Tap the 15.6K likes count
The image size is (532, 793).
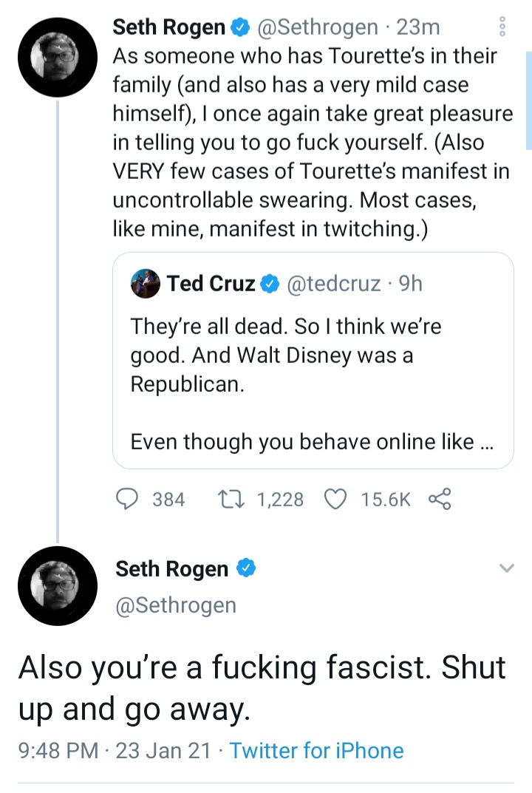coord(385,500)
